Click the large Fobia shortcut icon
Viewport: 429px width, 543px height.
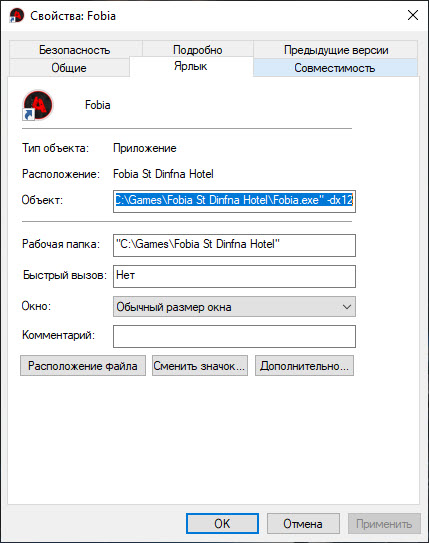(x=37, y=105)
